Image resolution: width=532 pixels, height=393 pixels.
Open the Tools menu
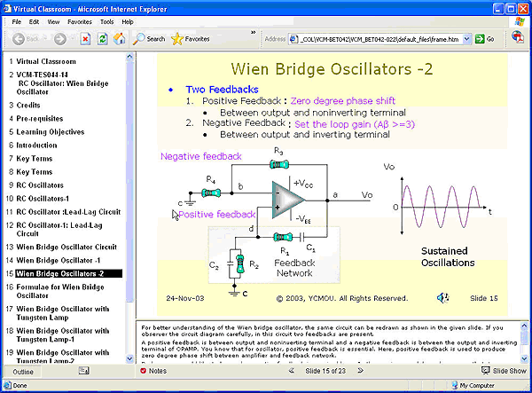pyautogui.click(x=107, y=21)
